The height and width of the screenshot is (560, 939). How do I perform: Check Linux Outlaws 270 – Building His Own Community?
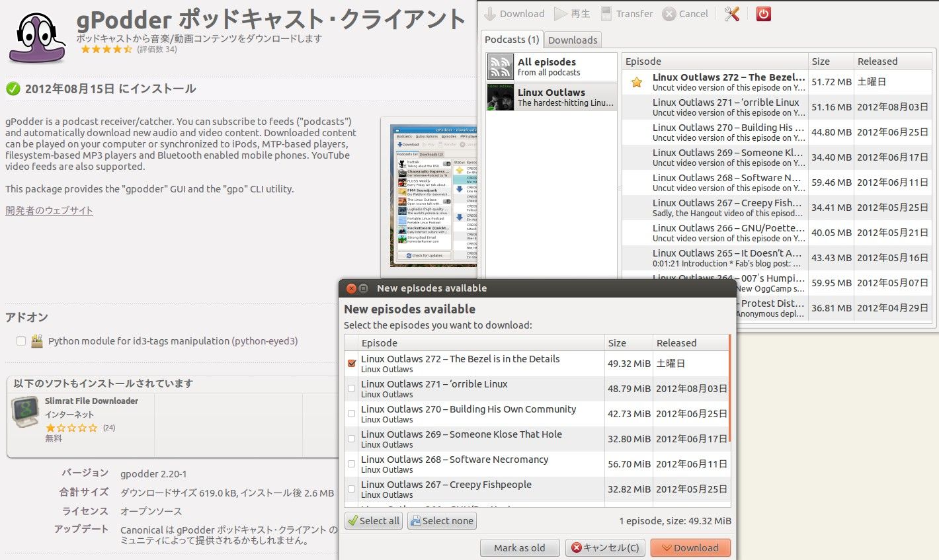click(352, 413)
